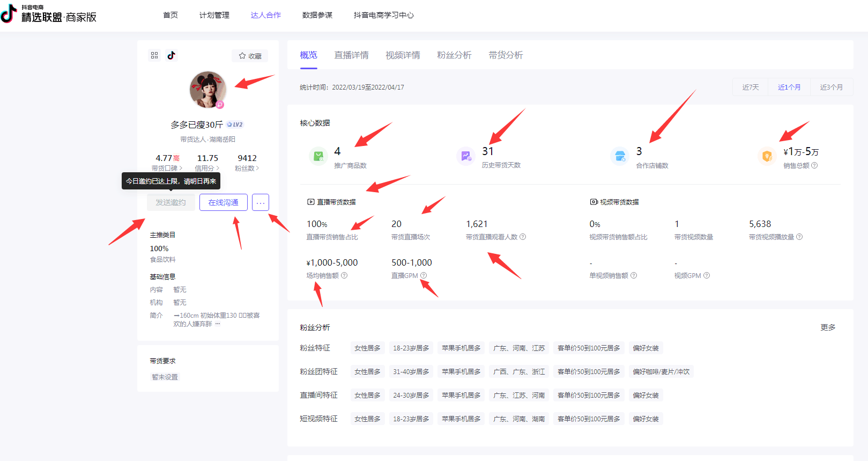Show help for 场均销售额
Image resolution: width=868 pixels, height=461 pixels.
coord(344,275)
